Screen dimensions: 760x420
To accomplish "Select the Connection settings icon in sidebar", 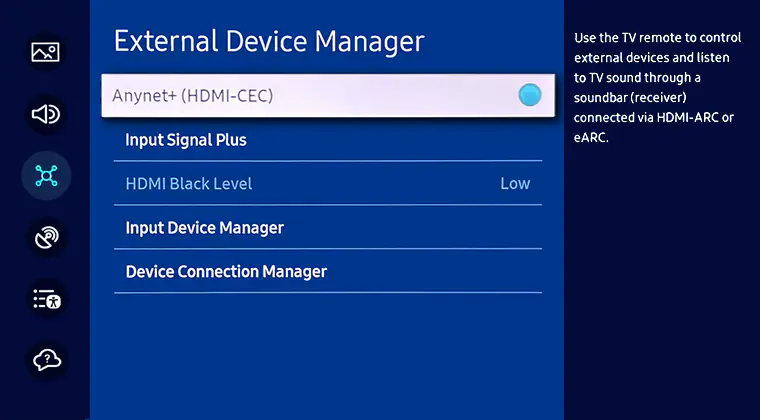I will pos(46,175).
